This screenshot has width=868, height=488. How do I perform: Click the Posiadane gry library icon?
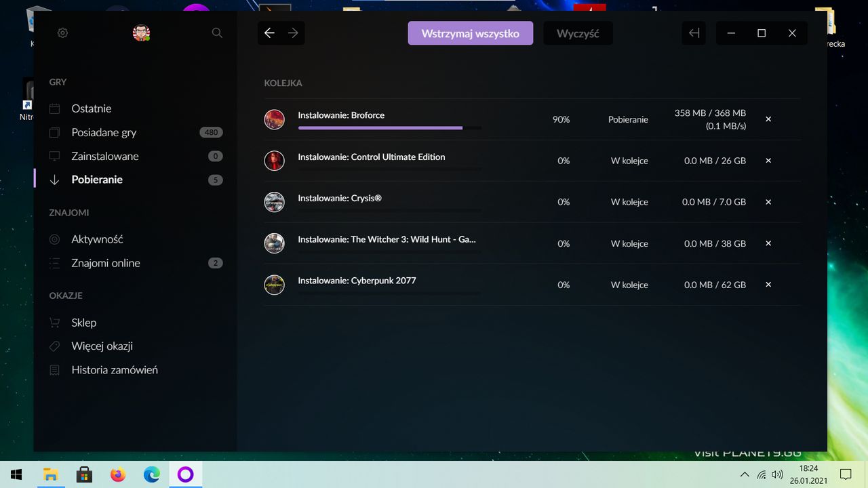[55, 132]
